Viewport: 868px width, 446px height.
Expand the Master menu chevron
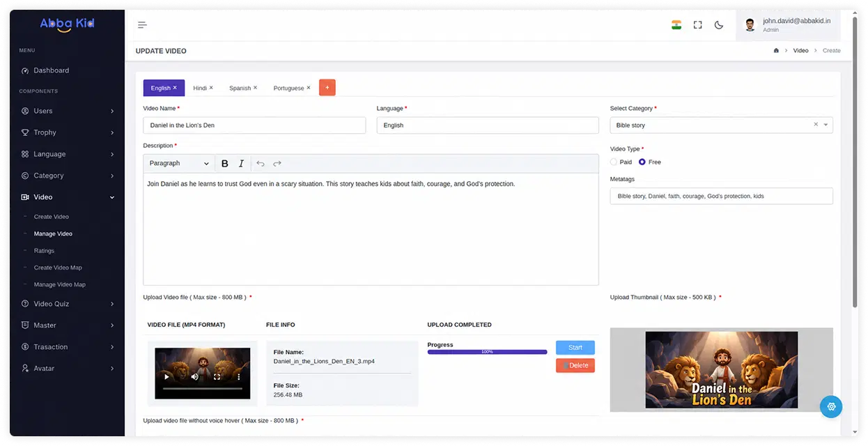pyautogui.click(x=112, y=325)
